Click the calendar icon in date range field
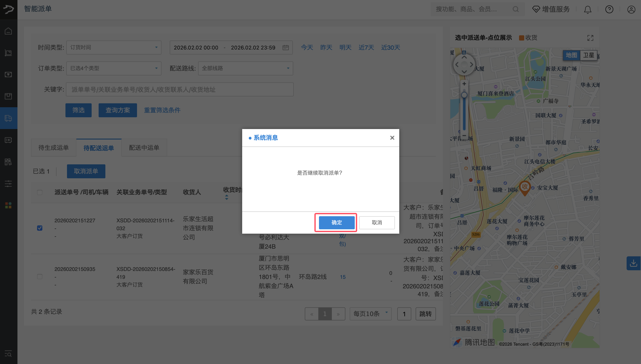641x364 pixels. [x=286, y=48]
